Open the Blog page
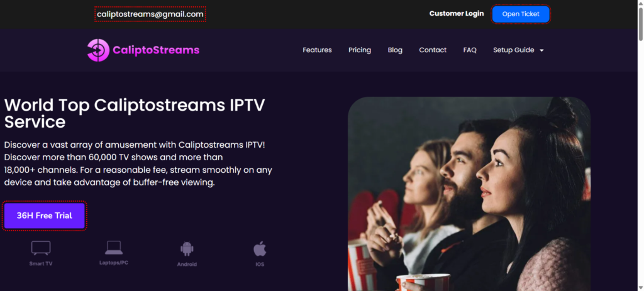 pyautogui.click(x=395, y=50)
